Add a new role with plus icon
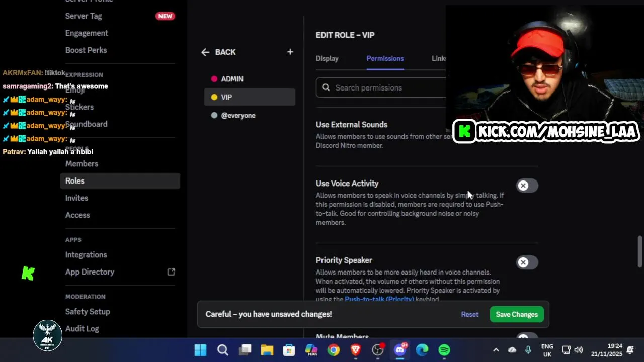This screenshot has height=362, width=644. tap(290, 52)
